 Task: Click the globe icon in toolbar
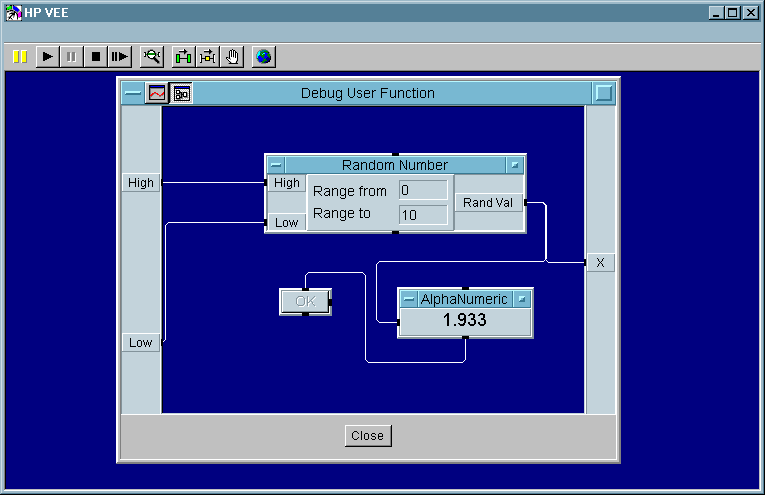[x=263, y=57]
